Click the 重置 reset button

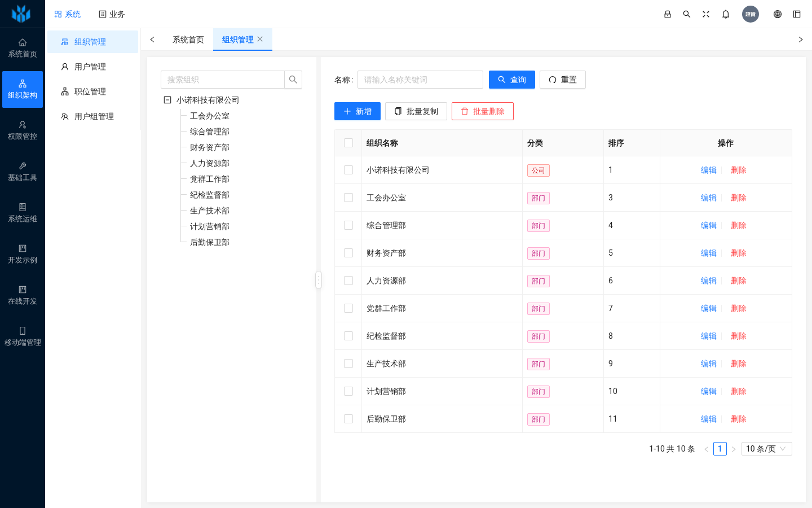[x=563, y=80]
